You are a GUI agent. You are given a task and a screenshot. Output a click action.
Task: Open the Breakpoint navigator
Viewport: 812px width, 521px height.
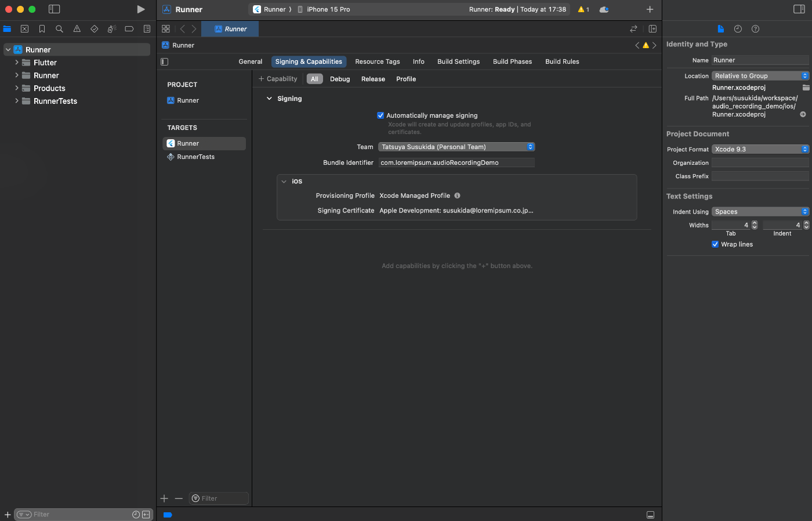tap(129, 28)
